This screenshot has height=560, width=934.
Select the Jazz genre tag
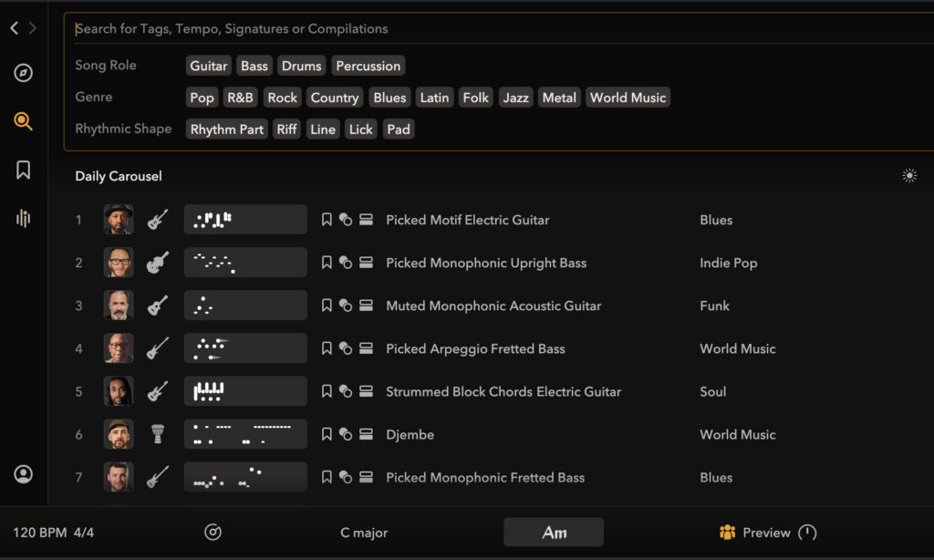(x=515, y=98)
